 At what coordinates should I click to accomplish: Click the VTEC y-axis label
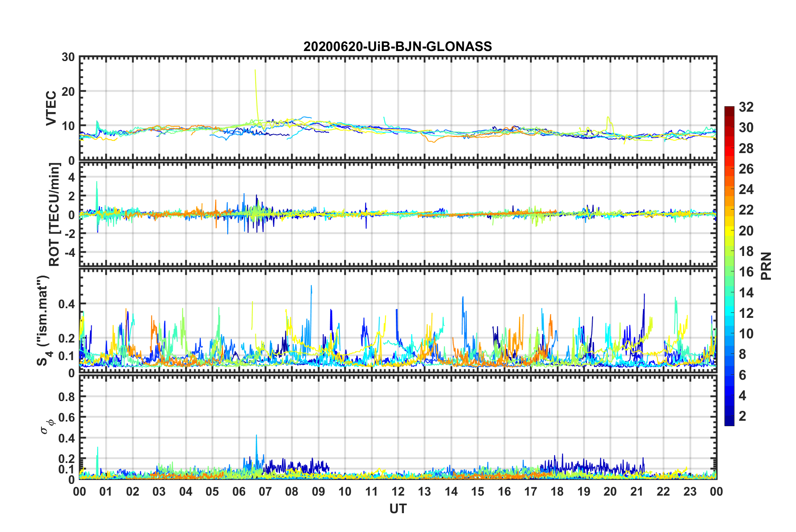[x=51, y=108]
